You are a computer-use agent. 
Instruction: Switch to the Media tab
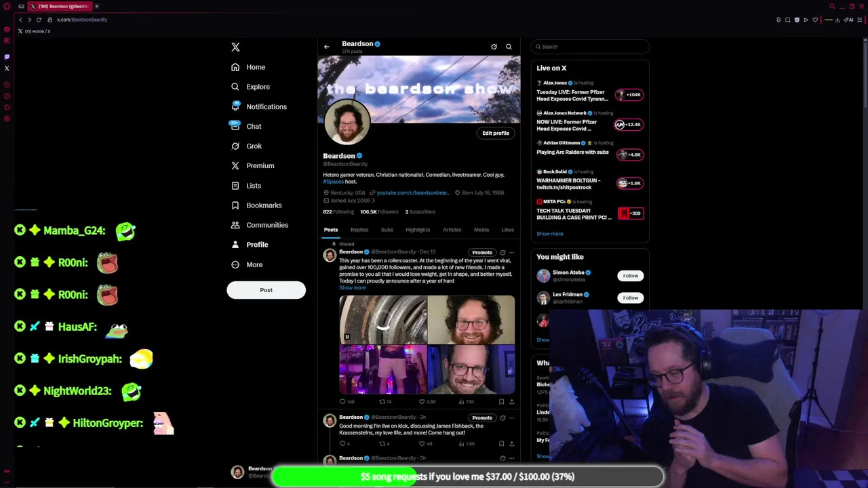[x=481, y=230]
